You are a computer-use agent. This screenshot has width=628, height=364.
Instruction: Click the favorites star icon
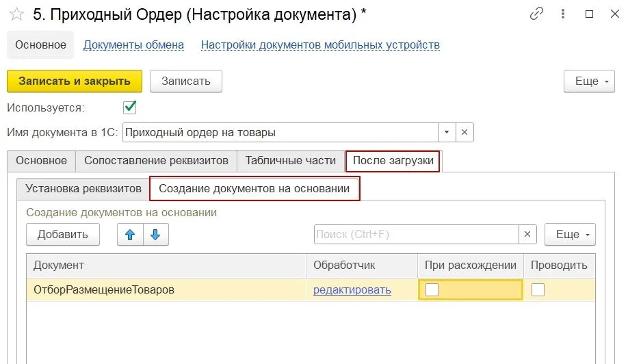[17, 14]
